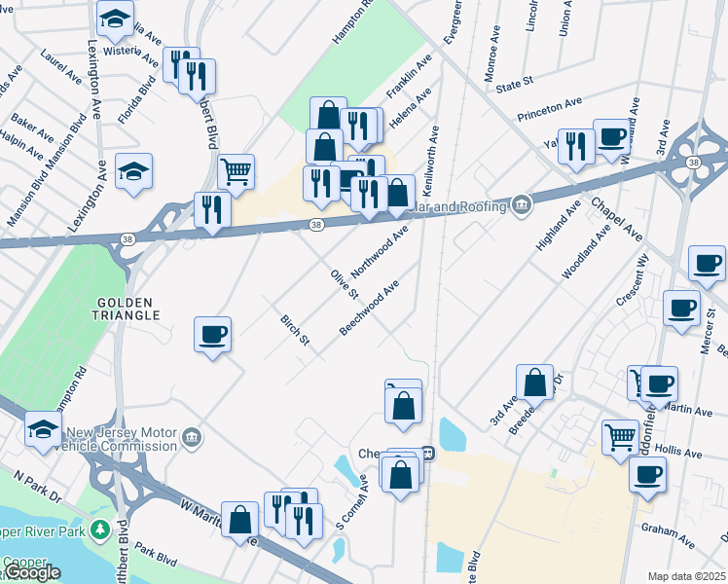Viewport: 728px width, 584px height.
Task: Click the Route 38 shield near Olive St
Action: (x=316, y=225)
